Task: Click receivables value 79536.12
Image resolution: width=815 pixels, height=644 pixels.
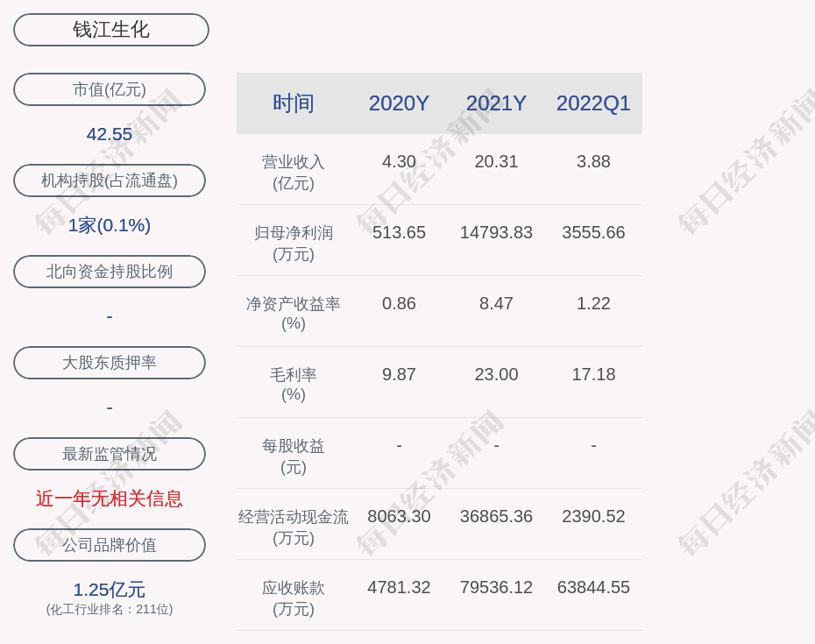Action: click(x=496, y=587)
